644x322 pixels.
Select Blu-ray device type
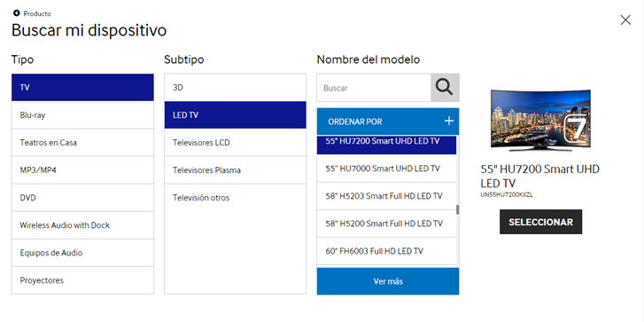tap(82, 114)
